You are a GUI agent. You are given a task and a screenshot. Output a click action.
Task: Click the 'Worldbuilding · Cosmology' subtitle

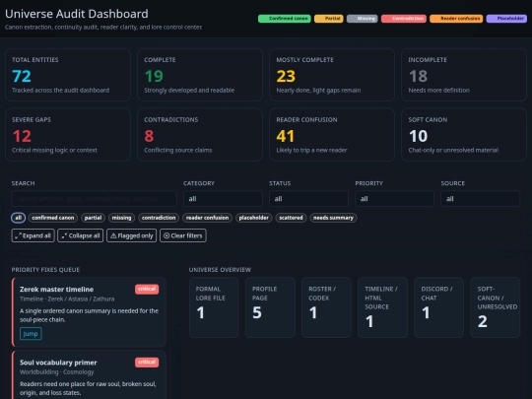(x=57, y=372)
